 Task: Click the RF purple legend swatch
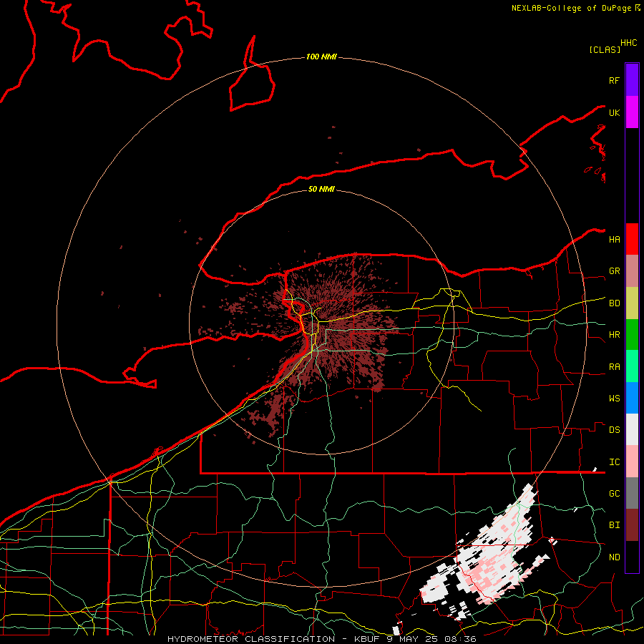tap(632, 80)
